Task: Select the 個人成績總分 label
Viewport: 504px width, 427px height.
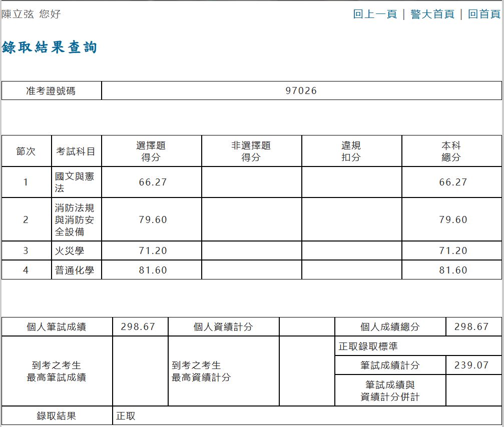Action: pyautogui.click(x=390, y=327)
